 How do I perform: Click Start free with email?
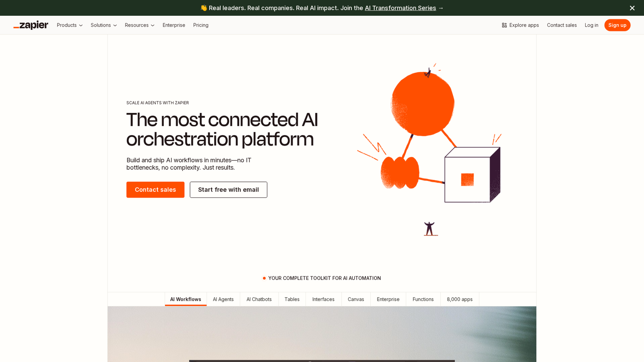point(228,189)
